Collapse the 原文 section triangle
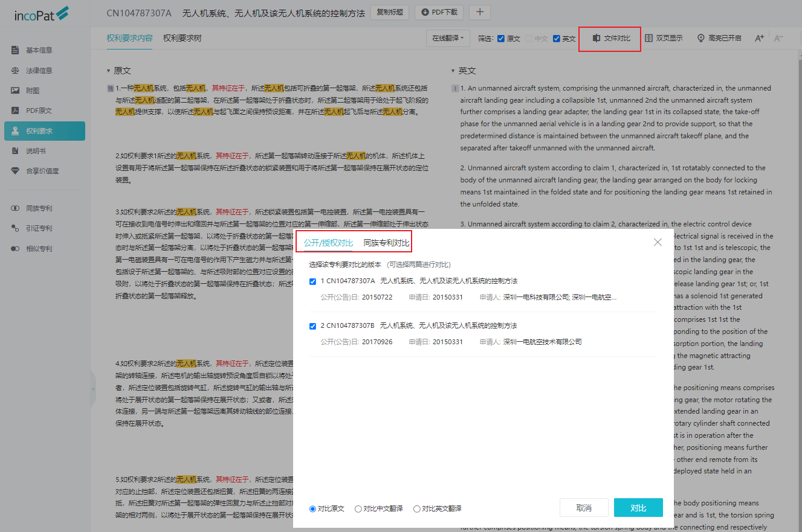The width and height of the screenshot is (802, 532). (108, 71)
